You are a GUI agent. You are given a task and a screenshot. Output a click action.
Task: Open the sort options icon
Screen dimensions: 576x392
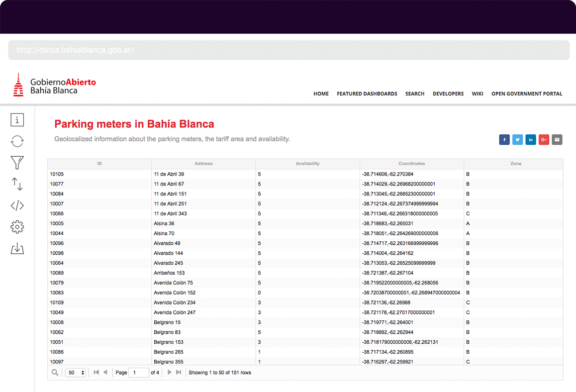(x=17, y=184)
